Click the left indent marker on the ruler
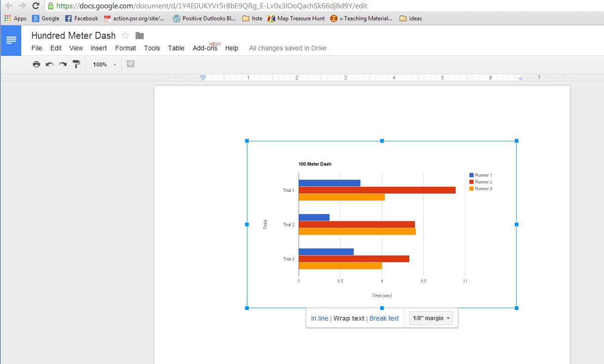The image size is (604, 364). [203, 78]
